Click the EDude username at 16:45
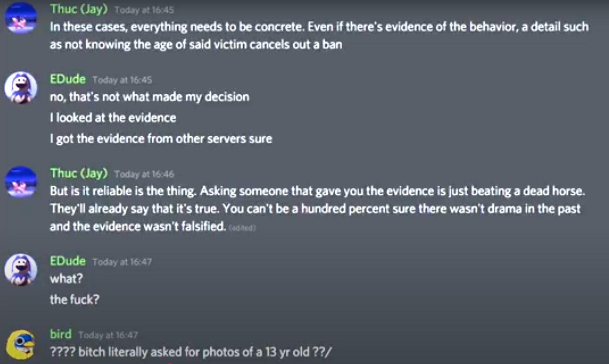 tap(68, 79)
